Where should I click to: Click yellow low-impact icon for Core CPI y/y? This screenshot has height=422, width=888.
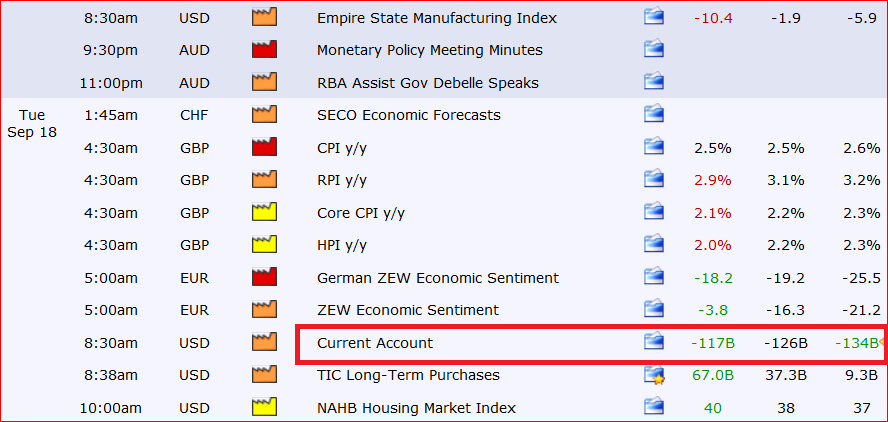coord(264,213)
